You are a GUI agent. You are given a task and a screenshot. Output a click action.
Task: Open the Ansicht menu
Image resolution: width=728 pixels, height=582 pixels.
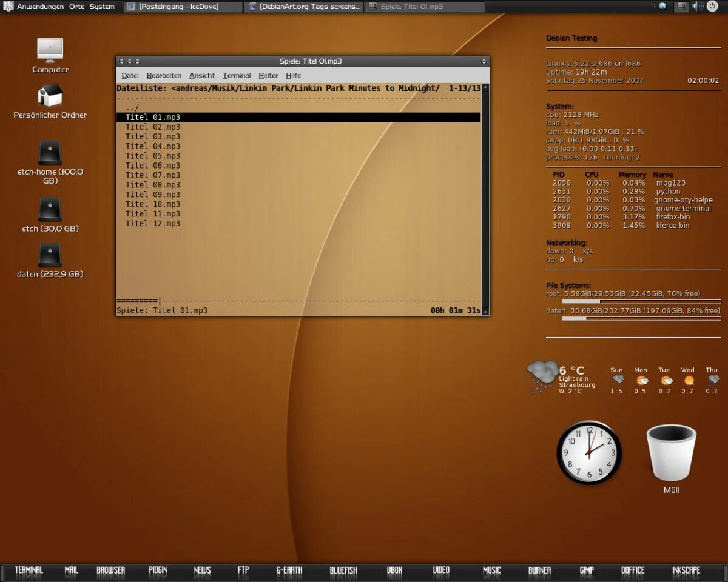202,75
